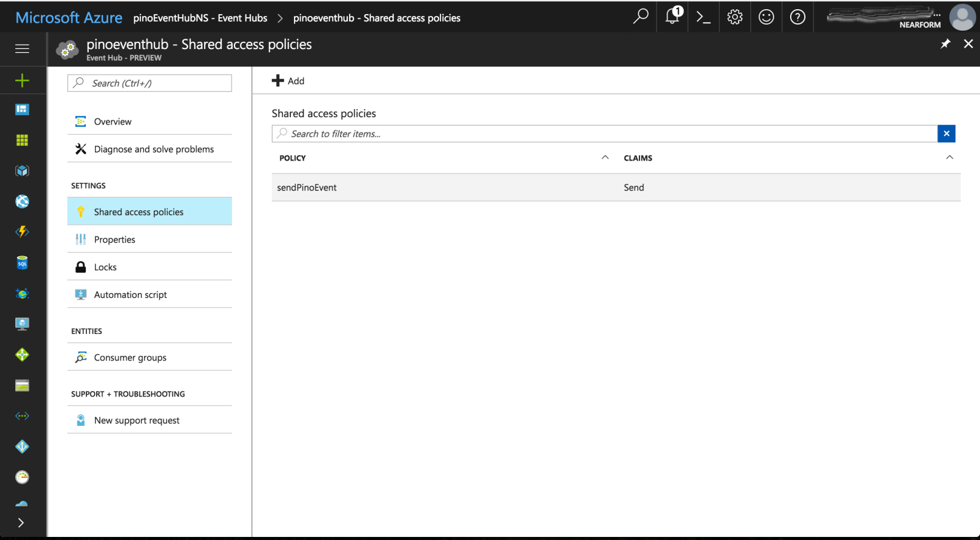Image resolution: width=980 pixels, height=540 pixels.
Task: Open notifications bell icon
Action: click(673, 16)
